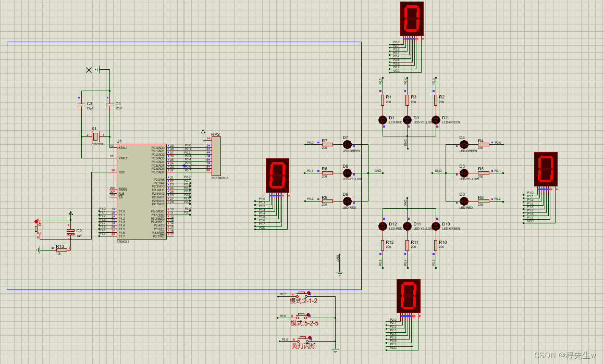
Task: Select the D4 LED-GREEN component
Action: 464,144
